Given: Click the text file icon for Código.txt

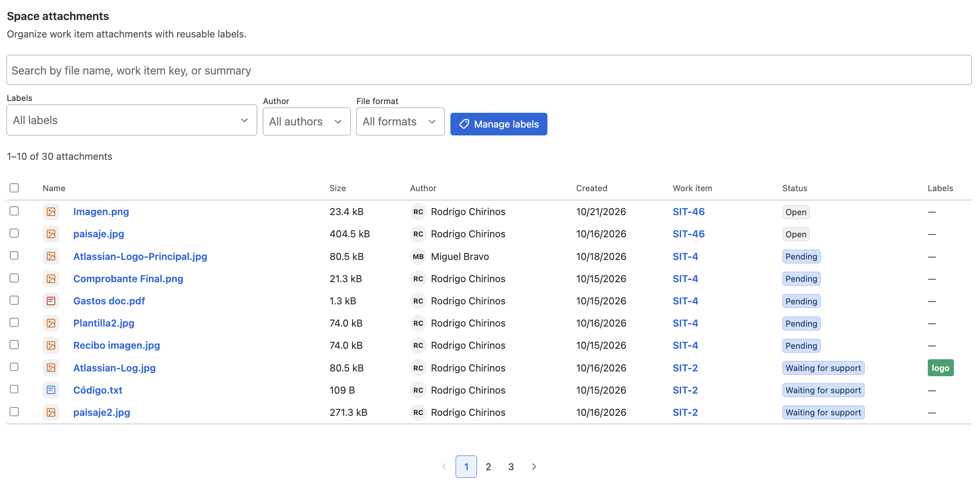Looking at the screenshot, I should click(51, 390).
